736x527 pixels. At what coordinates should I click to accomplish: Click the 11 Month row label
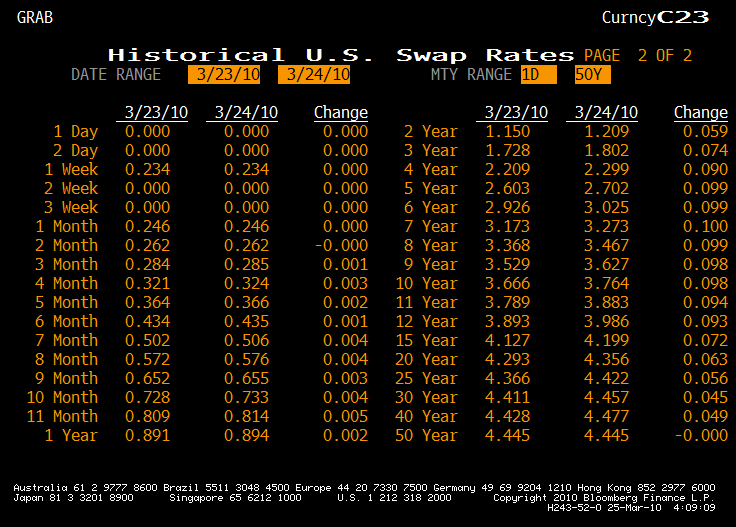click(x=62, y=416)
